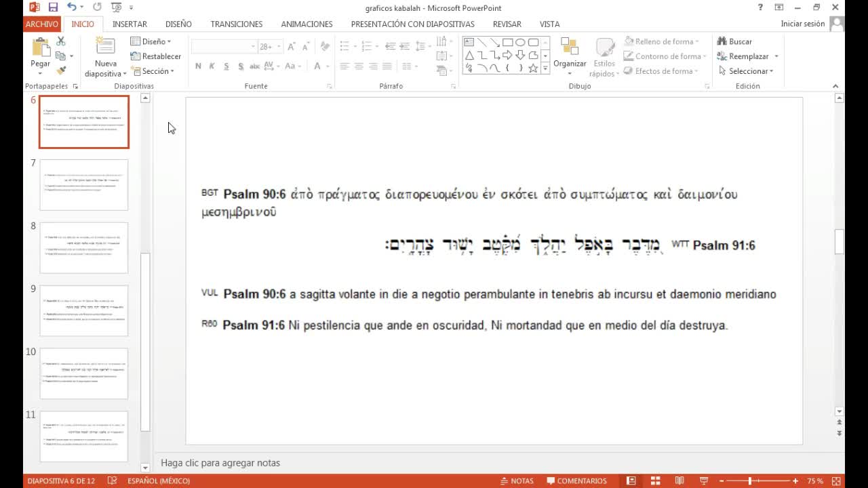Fit slide to the current window
The height and width of the screenshot is (488, 868).
836,481
